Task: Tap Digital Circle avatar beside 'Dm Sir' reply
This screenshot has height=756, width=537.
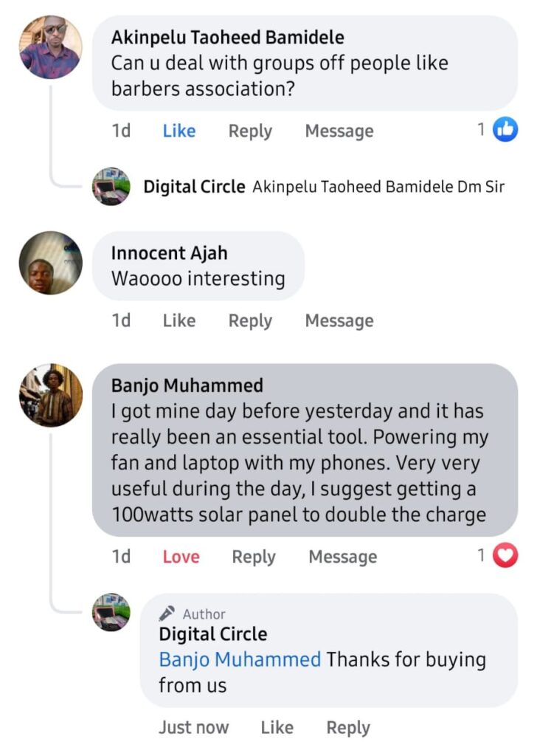Action: point(111,186)
